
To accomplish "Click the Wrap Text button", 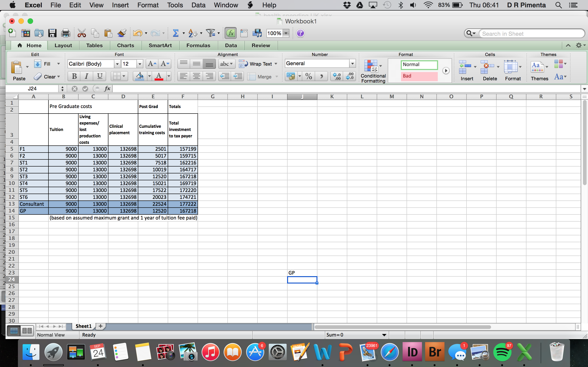I will [257, 64].
